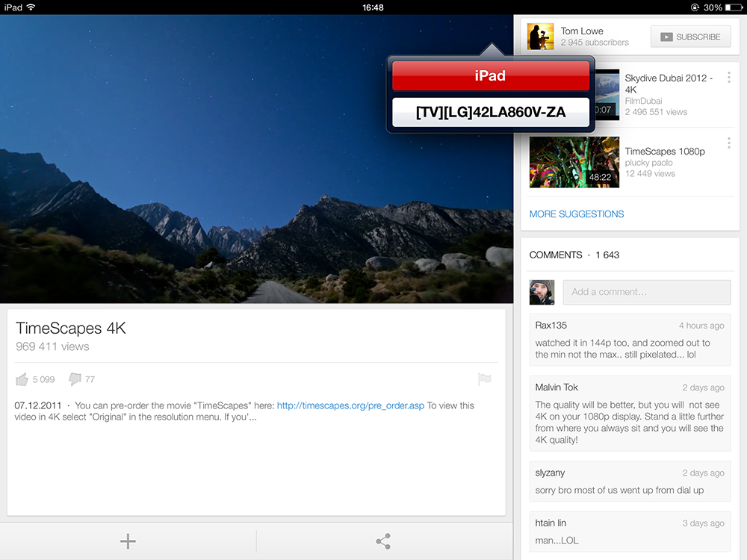Focus the Add a comment field
This screenshot has height=560, width=747.
(646, 293)
